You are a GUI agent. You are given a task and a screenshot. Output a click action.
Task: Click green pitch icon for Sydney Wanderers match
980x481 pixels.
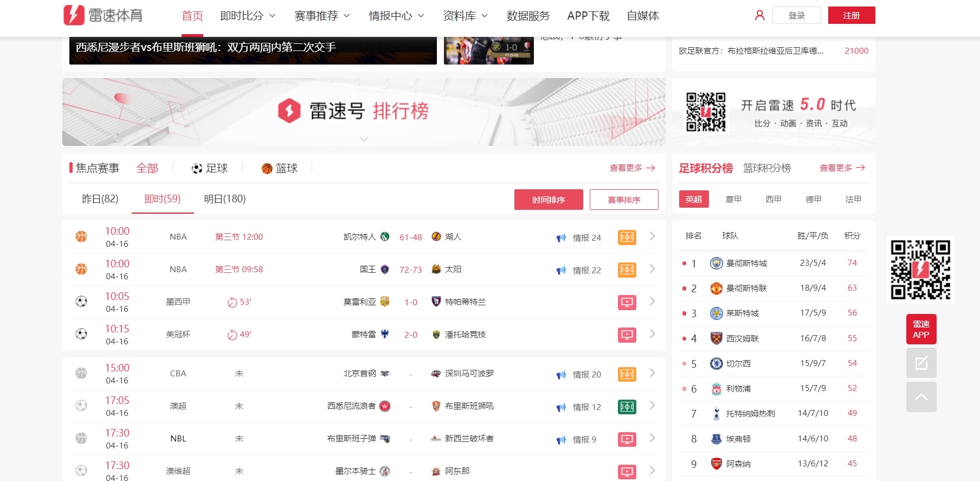coord(627,407)
